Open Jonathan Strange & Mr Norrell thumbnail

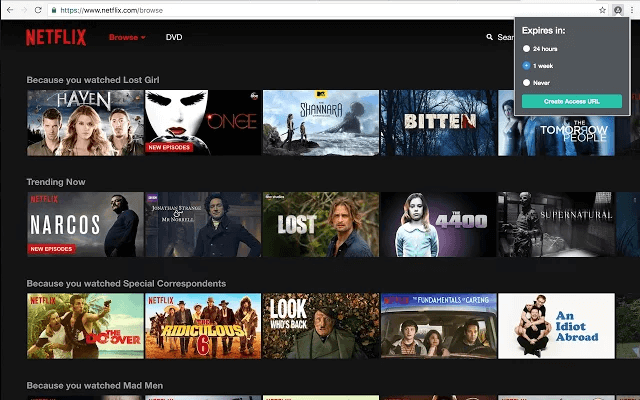coord(203,224)
